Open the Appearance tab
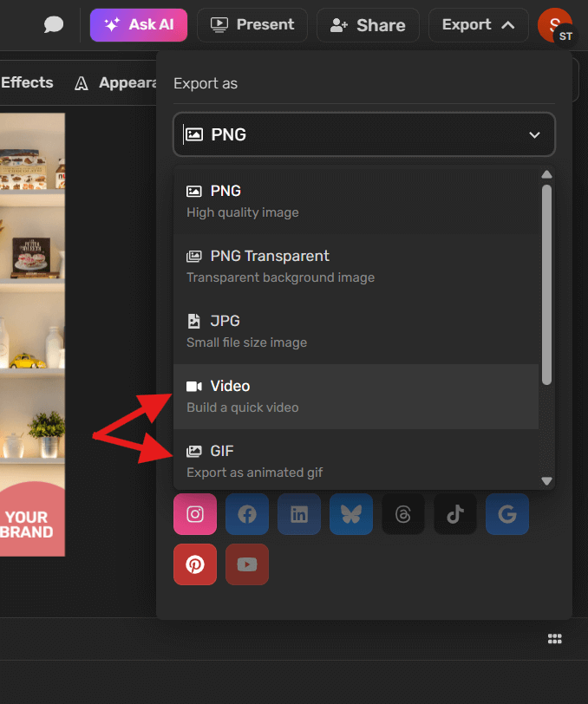 point(116,83)
